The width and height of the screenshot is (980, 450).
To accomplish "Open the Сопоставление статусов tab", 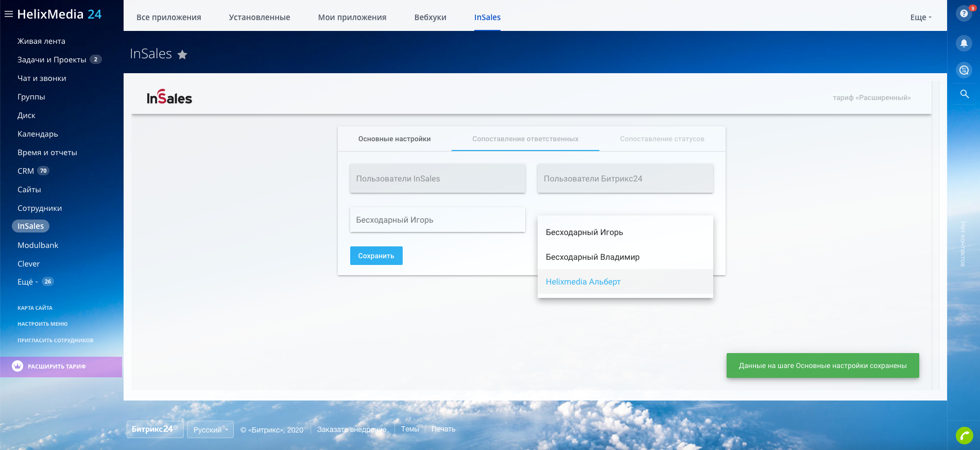I will pos(662,139).
